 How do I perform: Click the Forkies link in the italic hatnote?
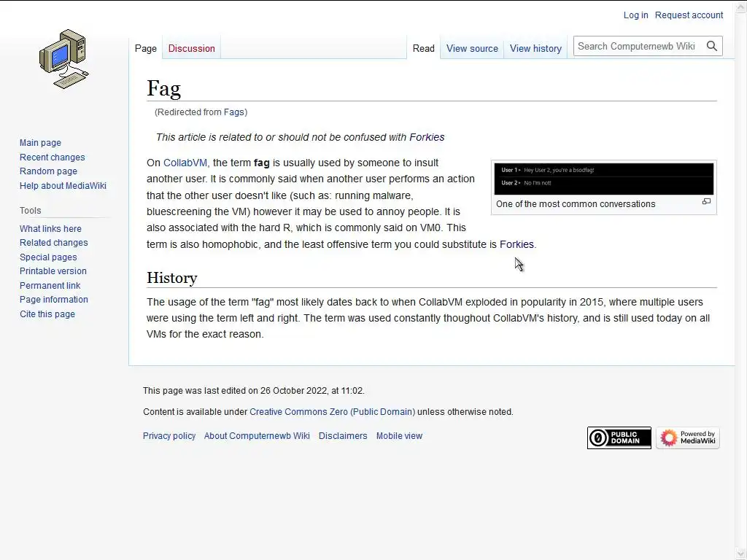(x=427, y=137)
